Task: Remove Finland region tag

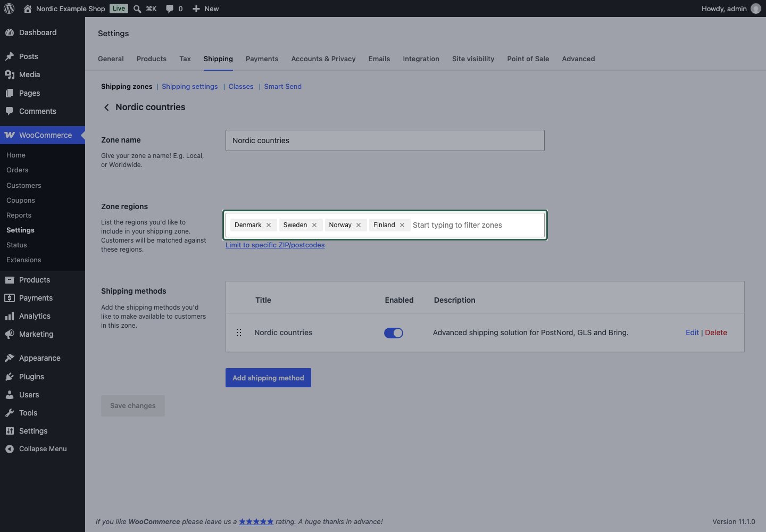Action: coord(402,225)
